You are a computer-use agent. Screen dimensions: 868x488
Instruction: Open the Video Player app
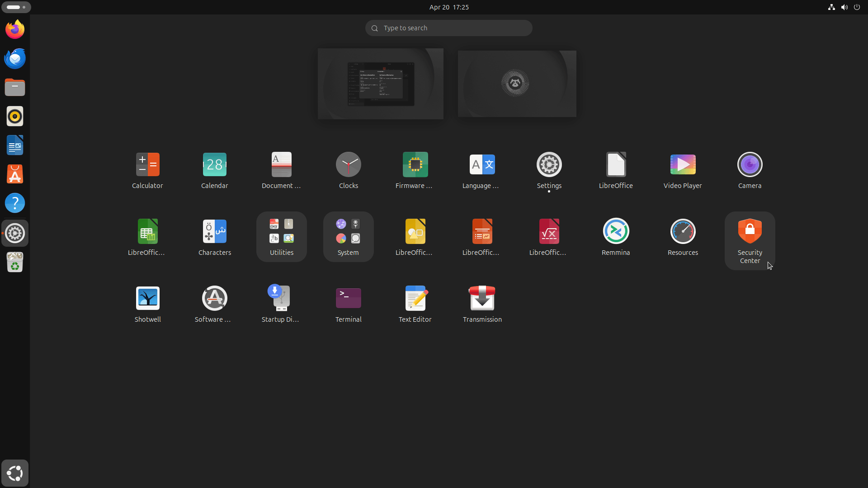point(683,164)
